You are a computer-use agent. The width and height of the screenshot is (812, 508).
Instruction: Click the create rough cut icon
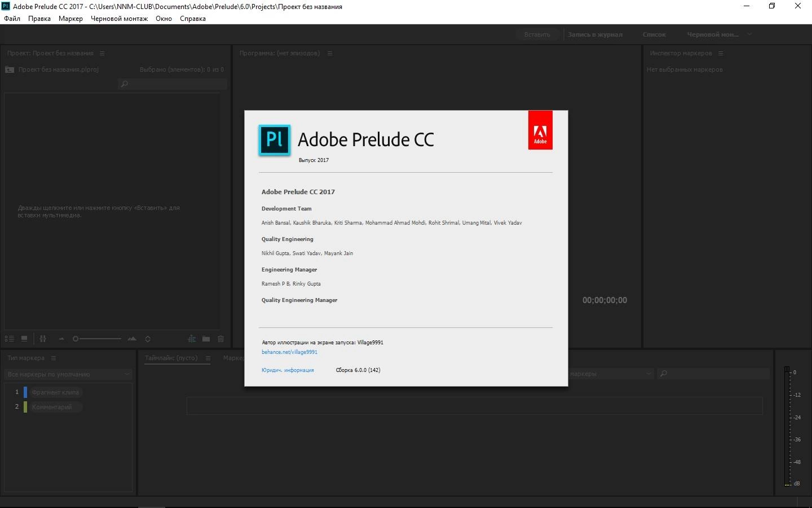tap(192, 339)
